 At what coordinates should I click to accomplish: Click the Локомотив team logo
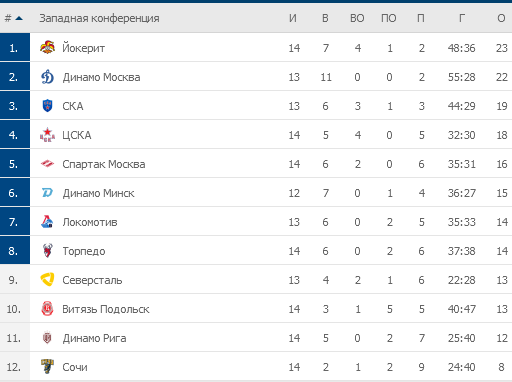[47, 222]
